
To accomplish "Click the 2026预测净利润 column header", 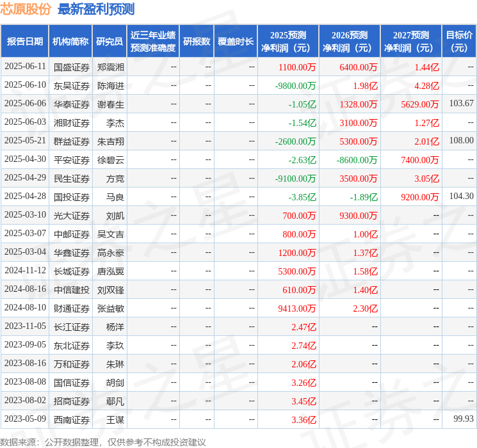I will [350, 42].
